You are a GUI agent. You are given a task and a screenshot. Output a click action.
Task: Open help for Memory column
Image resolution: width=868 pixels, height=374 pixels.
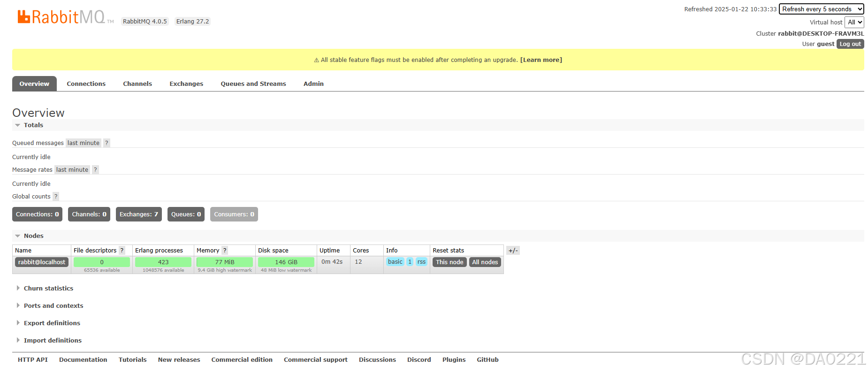(x=225, y=251)
